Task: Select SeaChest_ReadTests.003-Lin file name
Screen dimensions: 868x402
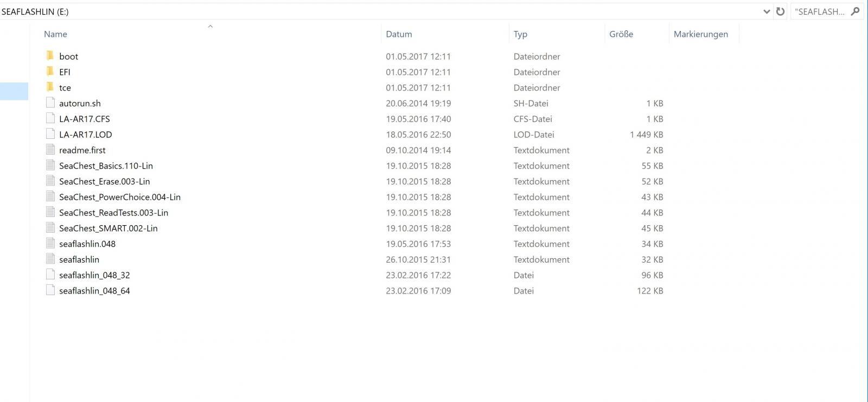Action: [x=114, y=213]
